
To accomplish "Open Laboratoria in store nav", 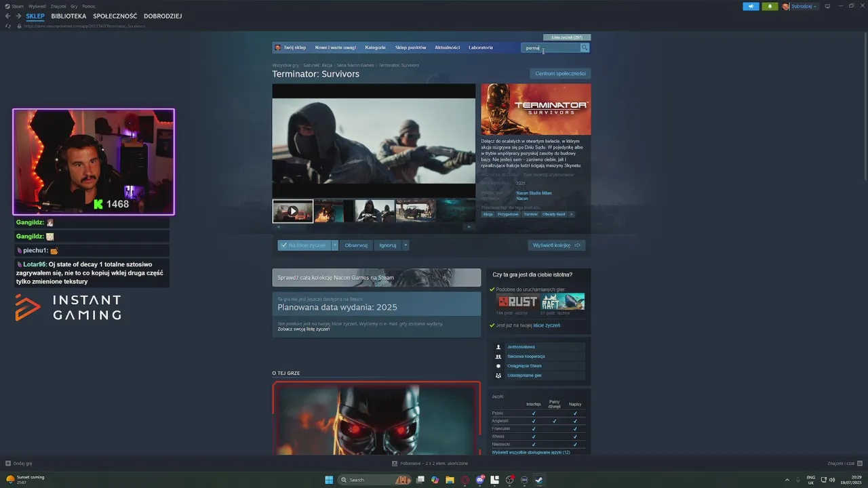I will click(x=481, y=47).
